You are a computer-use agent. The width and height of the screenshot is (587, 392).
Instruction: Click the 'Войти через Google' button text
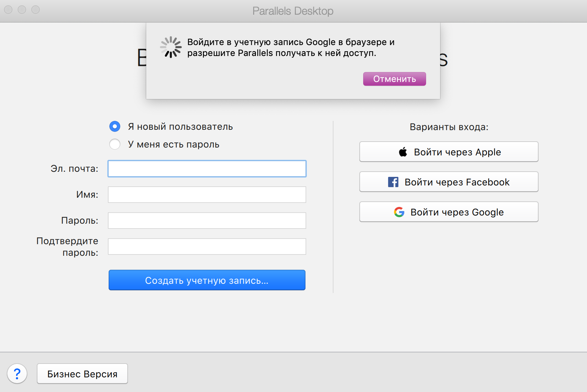click(x=457, y=212)
